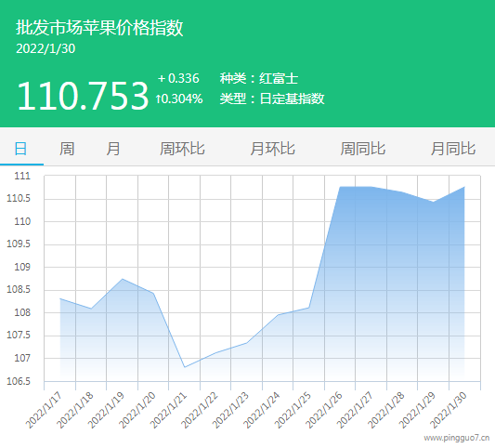This screenshot has height=448, width=495.
Task: Select the 月同比 tab
Action: pyautogui.click(x=453, y=149)
